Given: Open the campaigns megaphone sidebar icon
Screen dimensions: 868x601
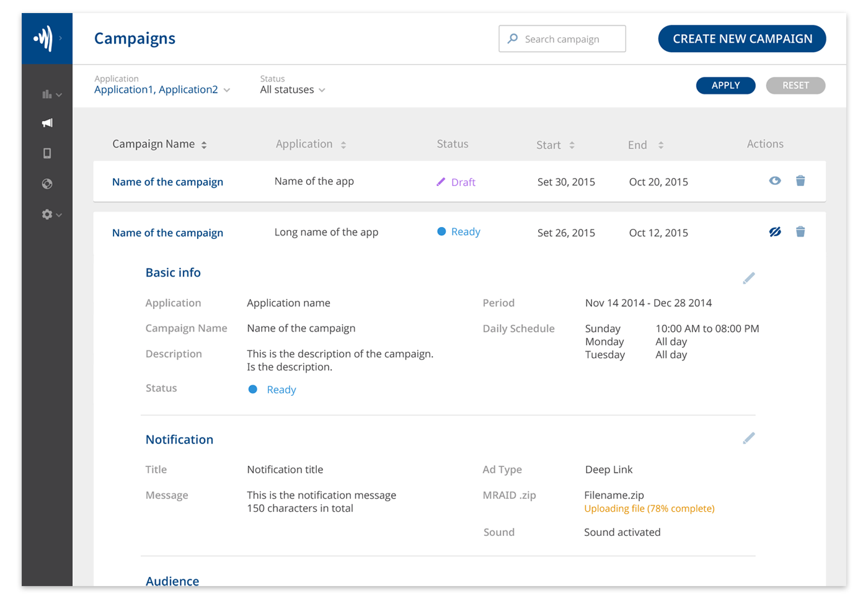Looking at the screenshot, I should [47, 123].
